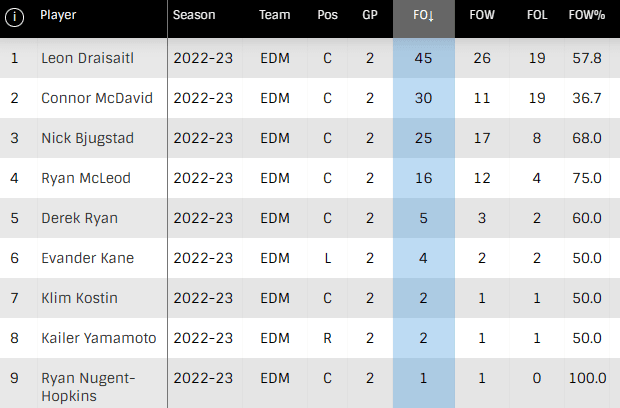Click Nugent-Hopkins' 100.0 FOW% cell
Image resolution: width=620 pixels, height=408 pixels.
click(x=585, y=378)
